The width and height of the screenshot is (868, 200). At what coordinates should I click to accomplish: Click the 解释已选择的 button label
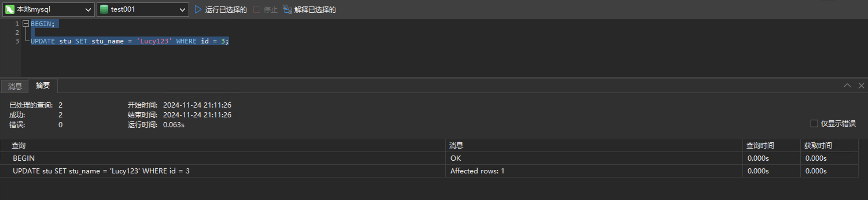315,10
